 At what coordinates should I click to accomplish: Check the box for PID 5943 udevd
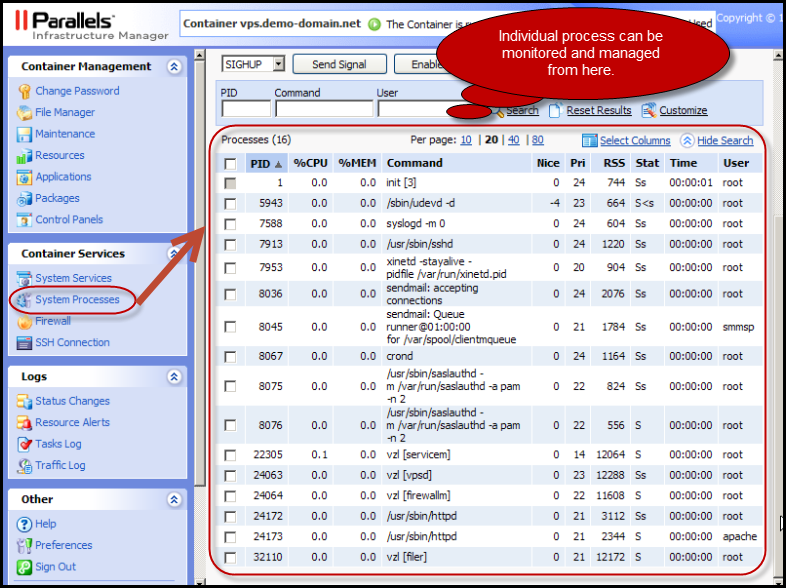tap(230, 204)
